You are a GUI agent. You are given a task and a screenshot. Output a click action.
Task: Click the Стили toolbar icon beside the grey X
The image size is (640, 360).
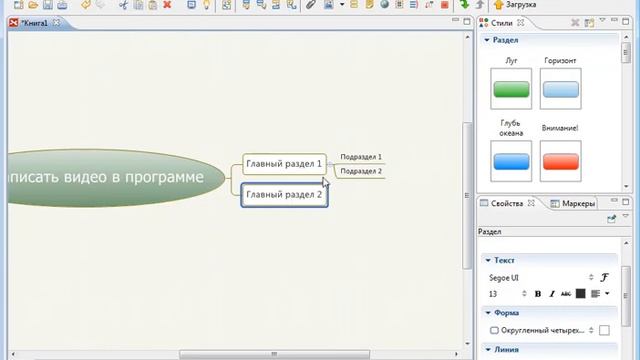pos(589,23)
